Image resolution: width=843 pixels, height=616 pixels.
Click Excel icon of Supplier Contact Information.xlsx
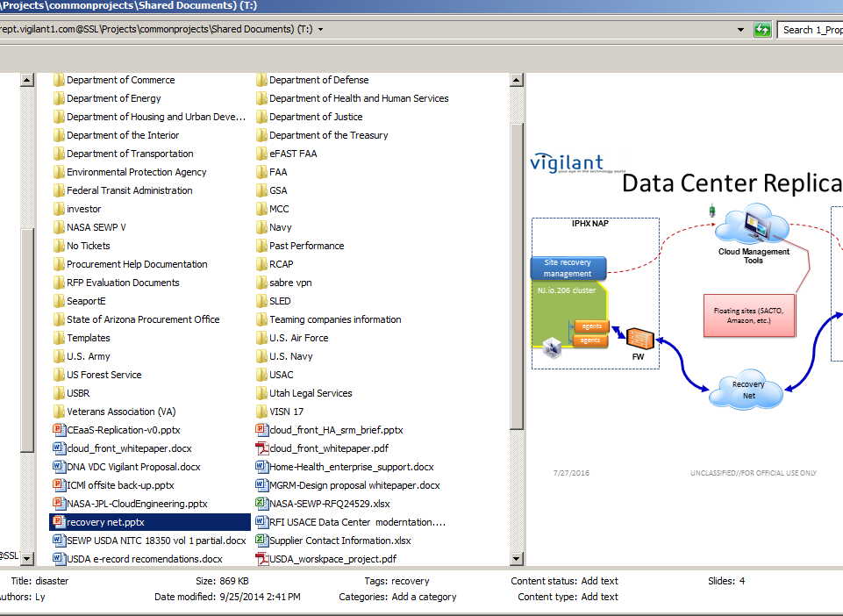point(261,541)
